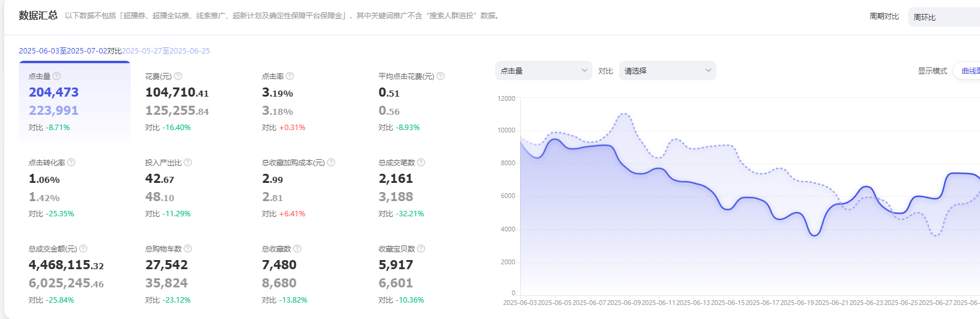Click the 2025-06-19 point on chart axis
Image resolution: width=980 pixels, height=319 pixels.
[x=797, y=303]
